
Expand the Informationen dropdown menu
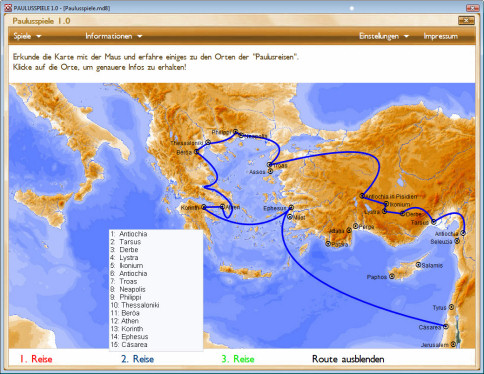[114, 36]
